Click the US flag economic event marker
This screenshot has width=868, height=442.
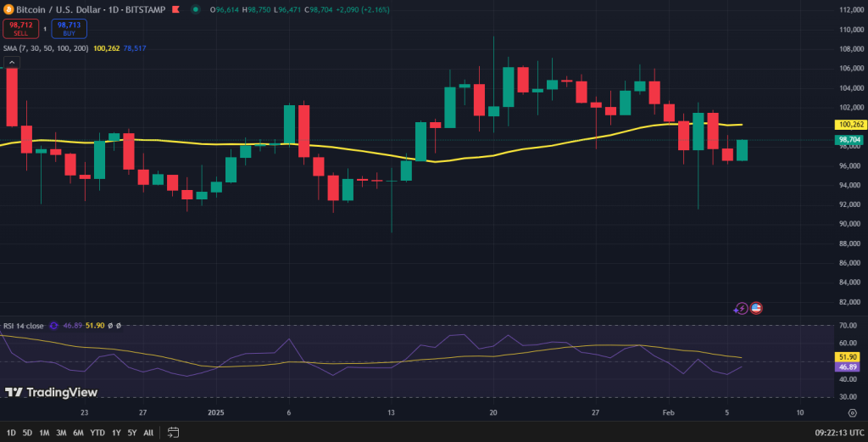click(x=756, y=308)
